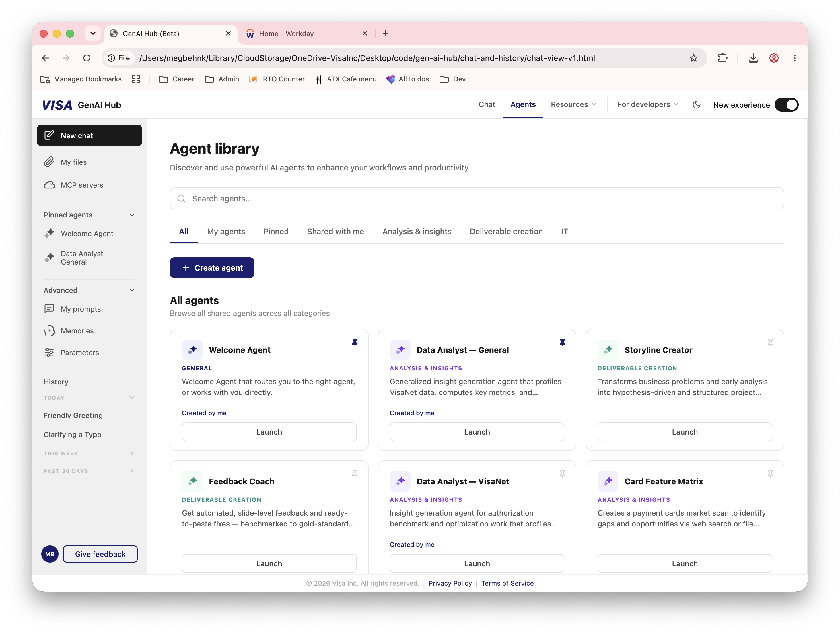
Task: Click the Search agents input field
Action: (x=477, y=198)
